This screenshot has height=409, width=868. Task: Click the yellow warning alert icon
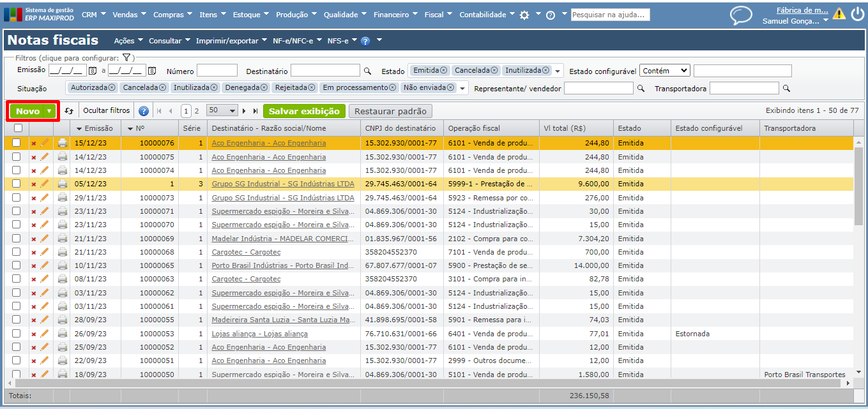tap(839, 14)
